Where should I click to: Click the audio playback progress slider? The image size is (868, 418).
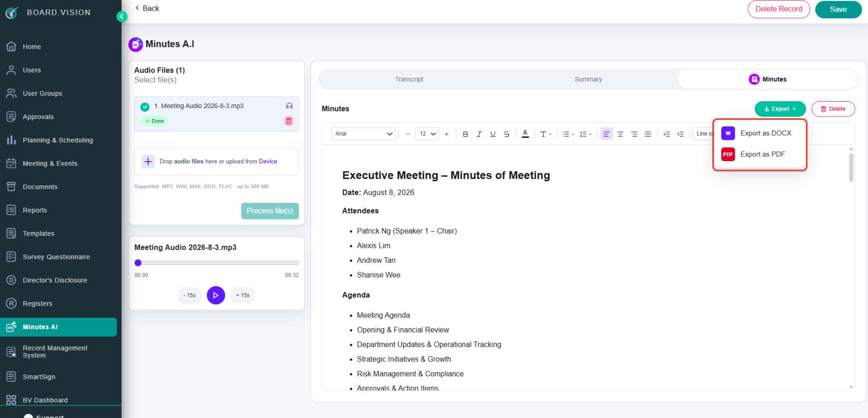click(217, 263)
